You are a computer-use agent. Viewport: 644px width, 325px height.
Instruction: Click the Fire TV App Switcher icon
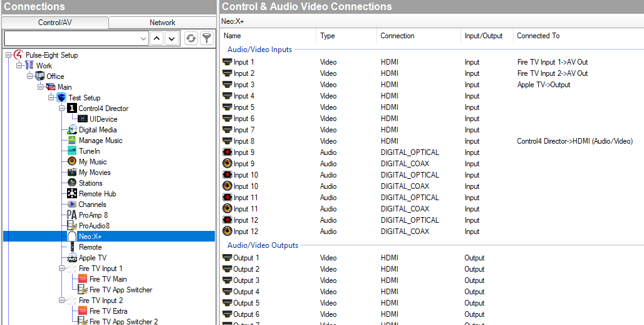(83, 290)
